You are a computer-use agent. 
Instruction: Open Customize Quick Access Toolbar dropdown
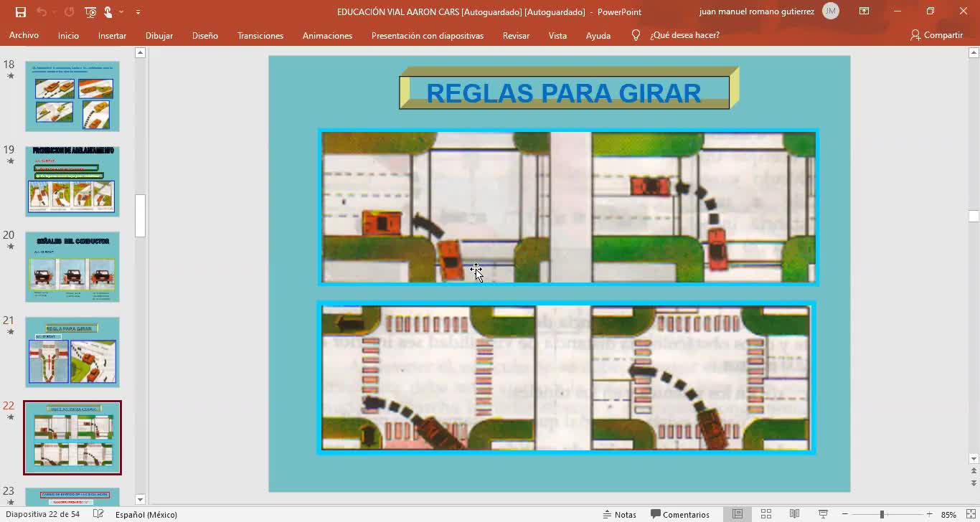[x=138, y=11]
